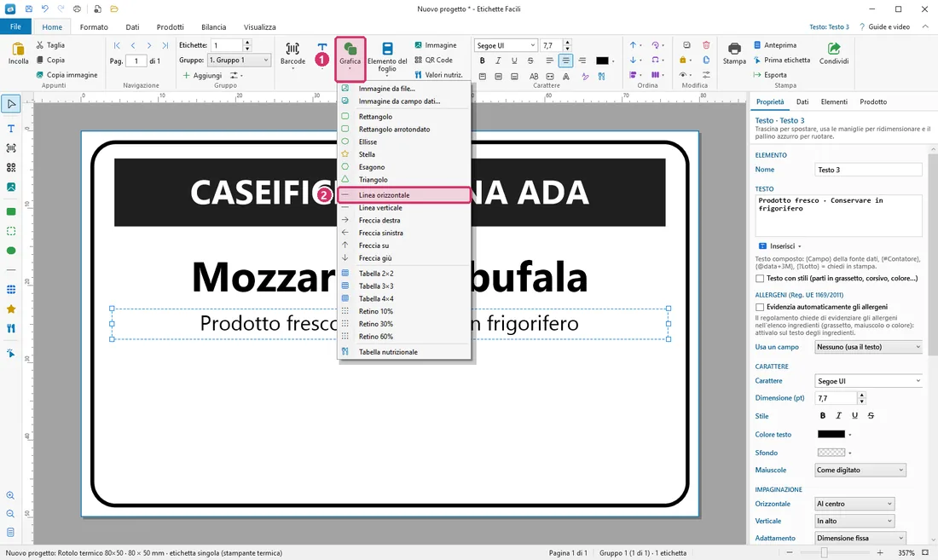The image size is (938, 560).
Task: Toggle bold in the Stile properties row
Action: click(x=823, y=415)
